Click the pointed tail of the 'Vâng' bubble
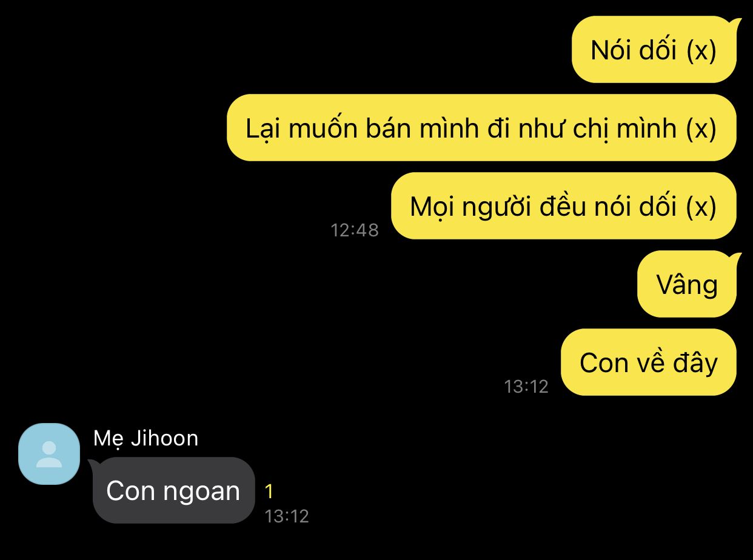753x560 pixels. tap(736, 258)
